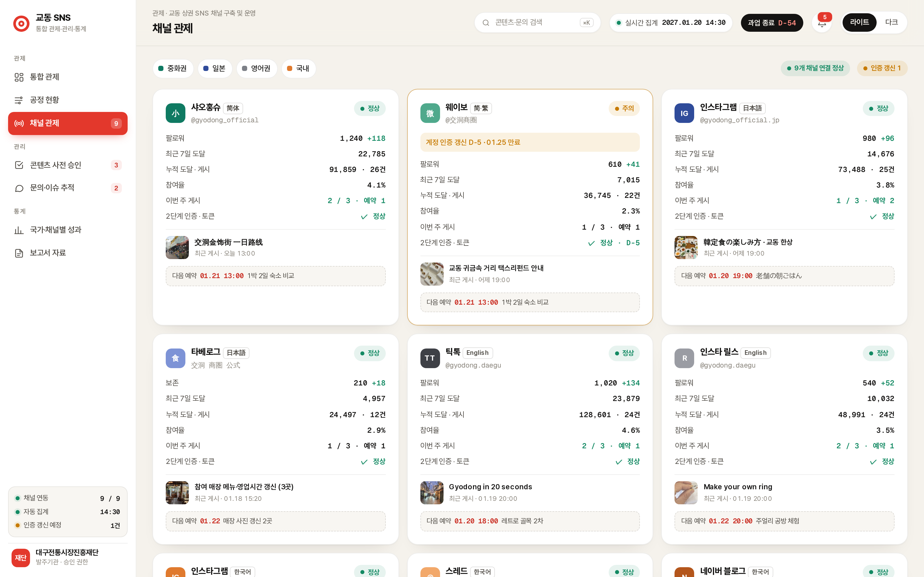
Task: Switch theme to 다크 mode
Action: tap(891, 23)
